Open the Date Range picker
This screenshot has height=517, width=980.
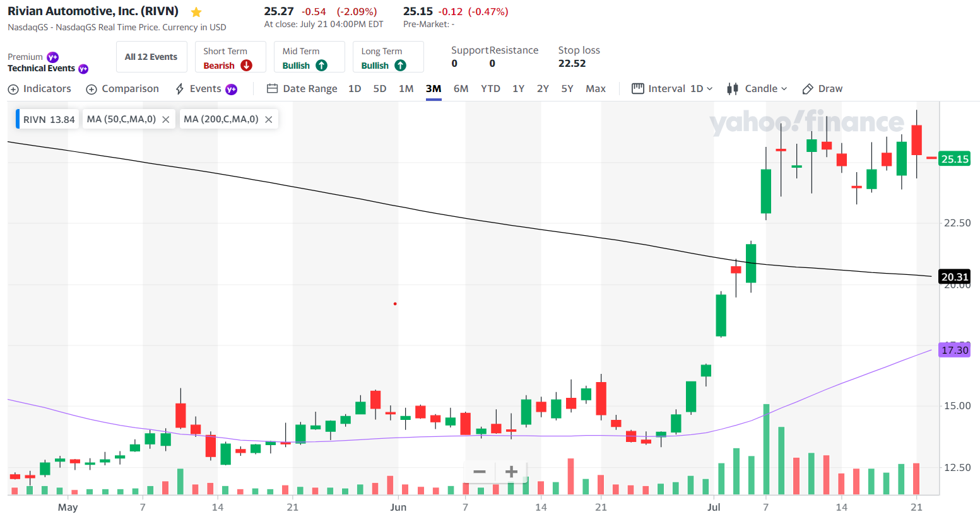click(x=302, y=89)
